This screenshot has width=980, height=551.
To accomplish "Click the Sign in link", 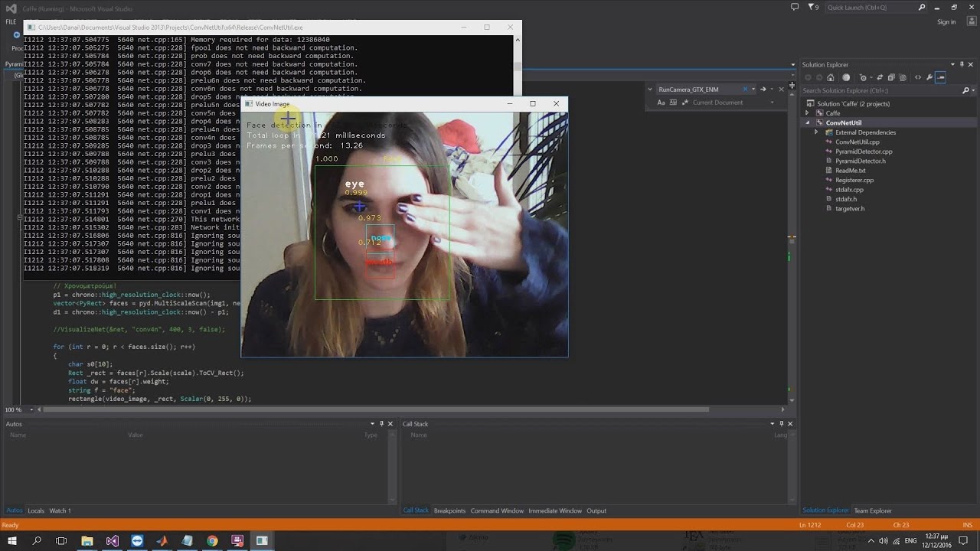I will [x=946, y=22].
